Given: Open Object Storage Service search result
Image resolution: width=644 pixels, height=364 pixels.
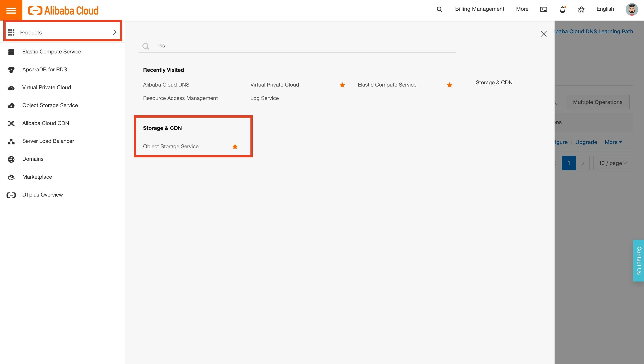Looking at the screenshot, I should (x=171, y=146).
